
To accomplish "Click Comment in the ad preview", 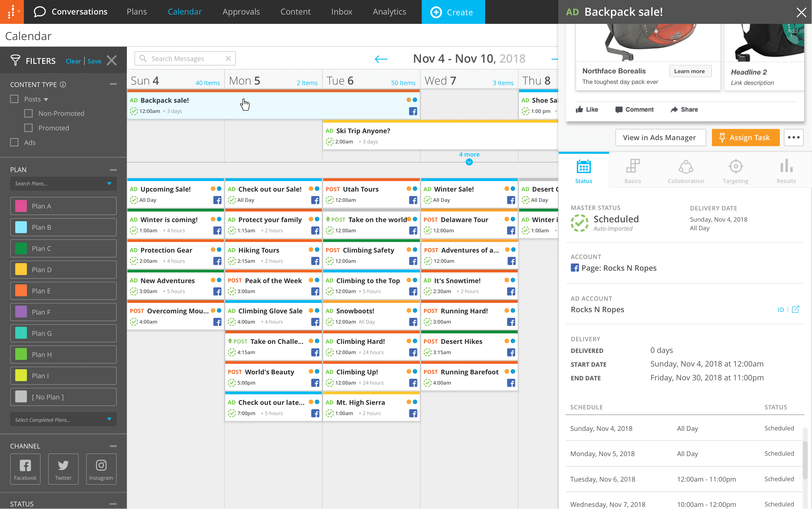I will coord(634,109).
